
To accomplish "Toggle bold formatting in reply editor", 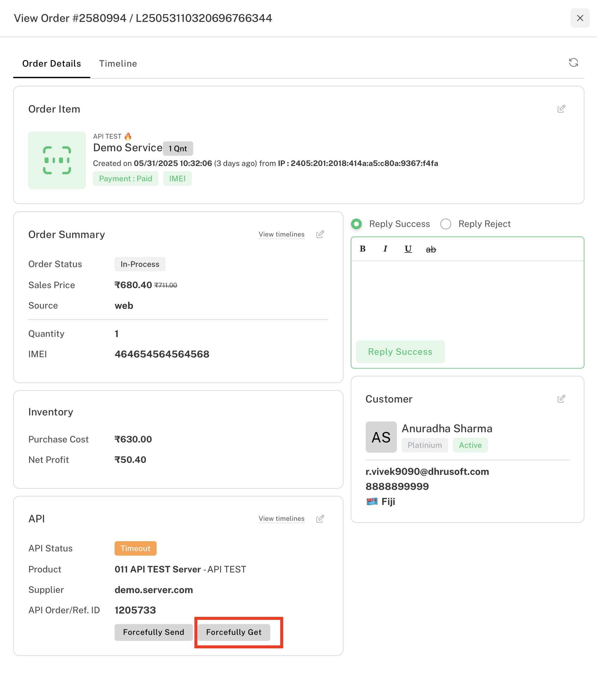I will point(363,249).
